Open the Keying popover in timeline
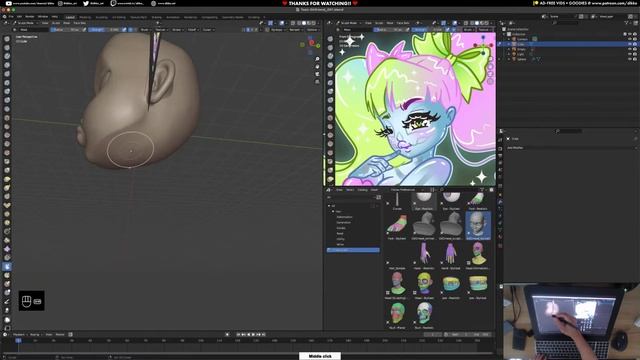 click(35, 334)
